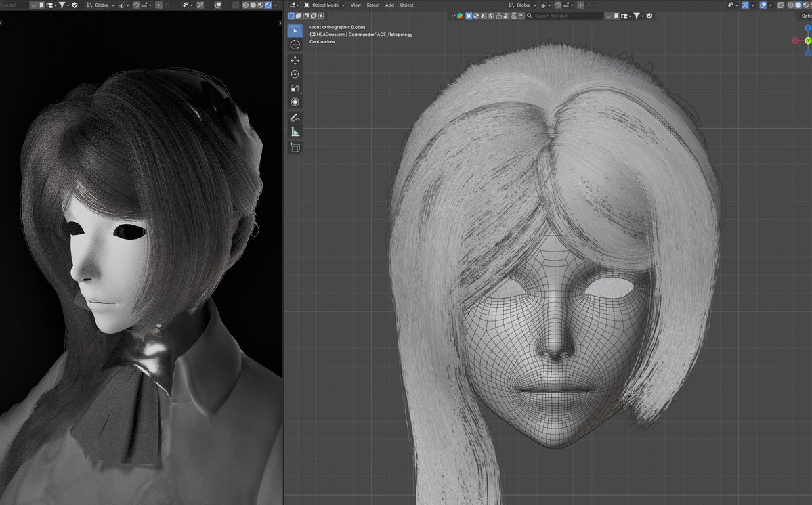Viewport: 812px width, 505px height.
Task: Select the Scale tool
Action: click(295, 89)
